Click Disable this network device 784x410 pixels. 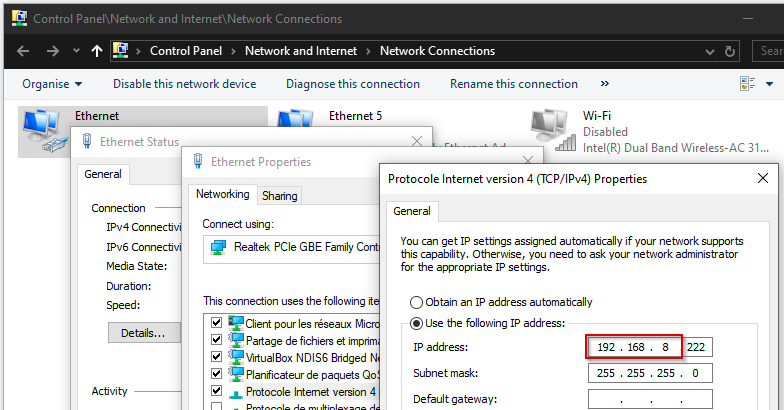[x=183, y=84]
